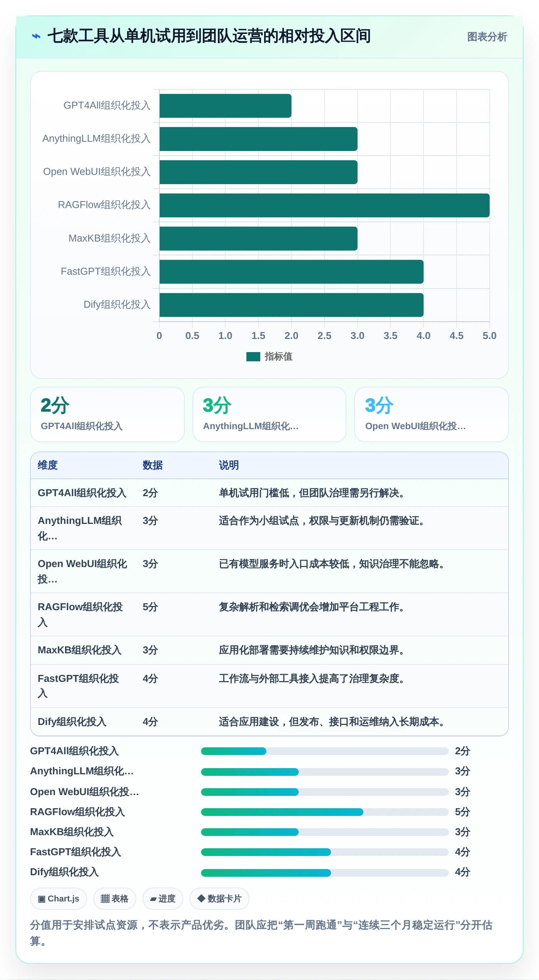Click the Open WebUI组织化投入 chart bar

click(x=258, y=172)
